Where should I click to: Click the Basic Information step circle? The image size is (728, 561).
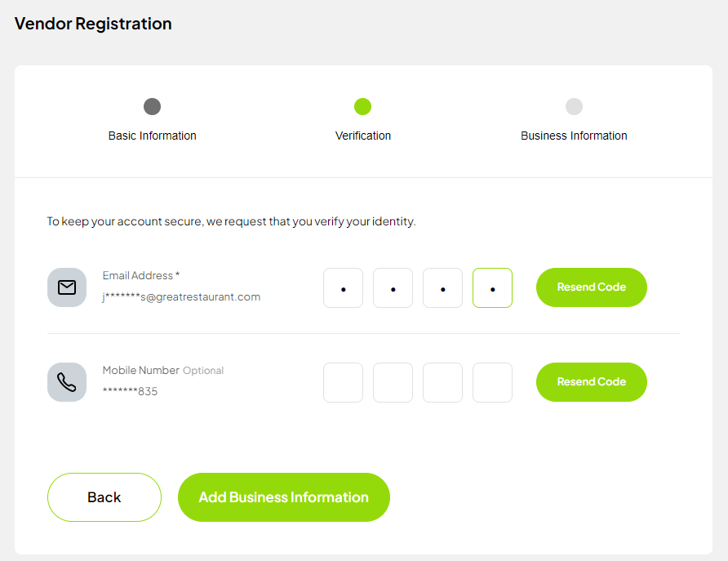pyautogui.click(x=152, y=106)
